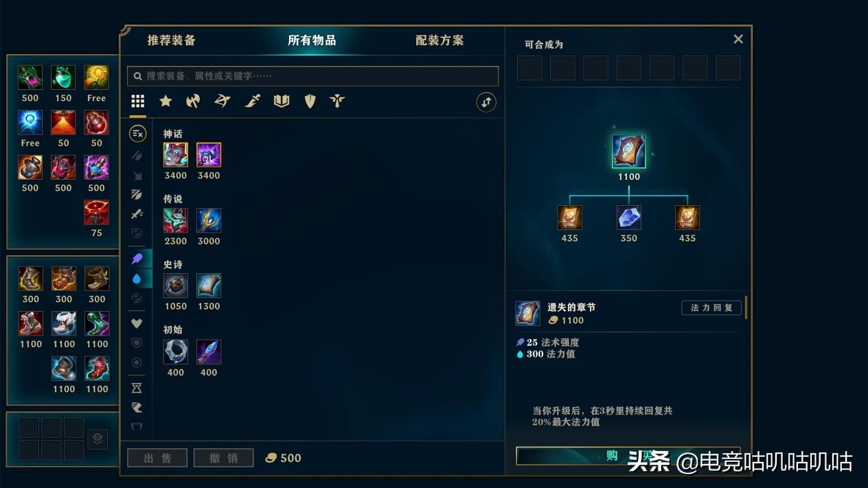Screen dimensions: 868x488
Task: Click the 法力回复 tag button
Action: tap(711, 307)
